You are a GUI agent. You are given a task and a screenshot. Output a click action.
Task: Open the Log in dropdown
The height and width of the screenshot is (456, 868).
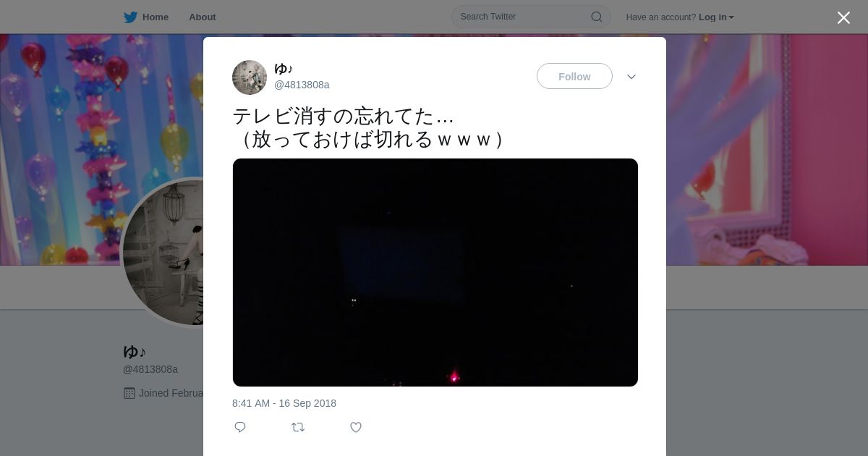[x=716, y=17]
